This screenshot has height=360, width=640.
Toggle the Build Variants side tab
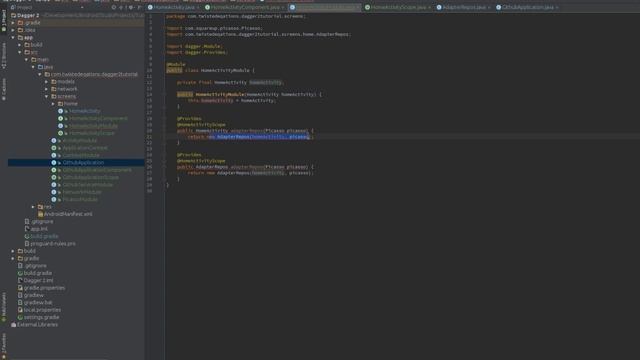click(x=4, y=307)
